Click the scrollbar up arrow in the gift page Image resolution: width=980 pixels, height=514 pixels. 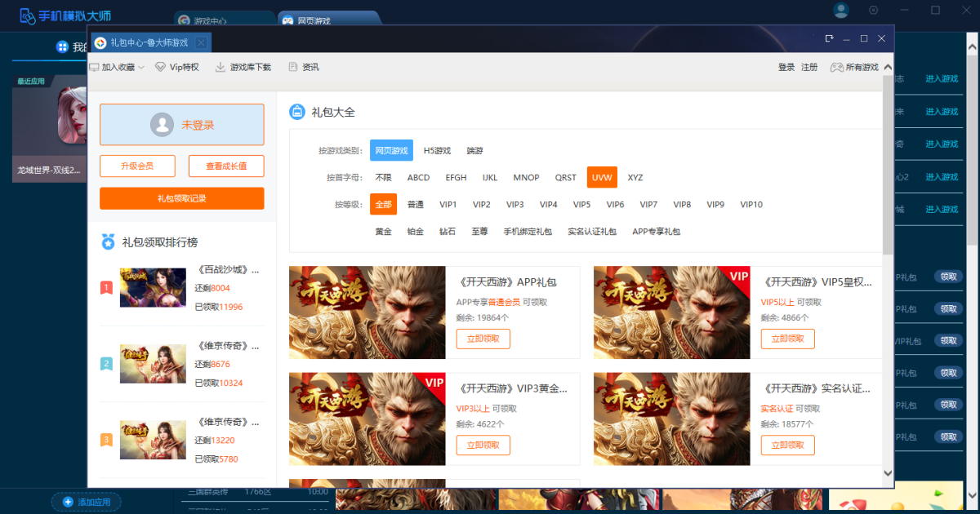tap(888, 69)
